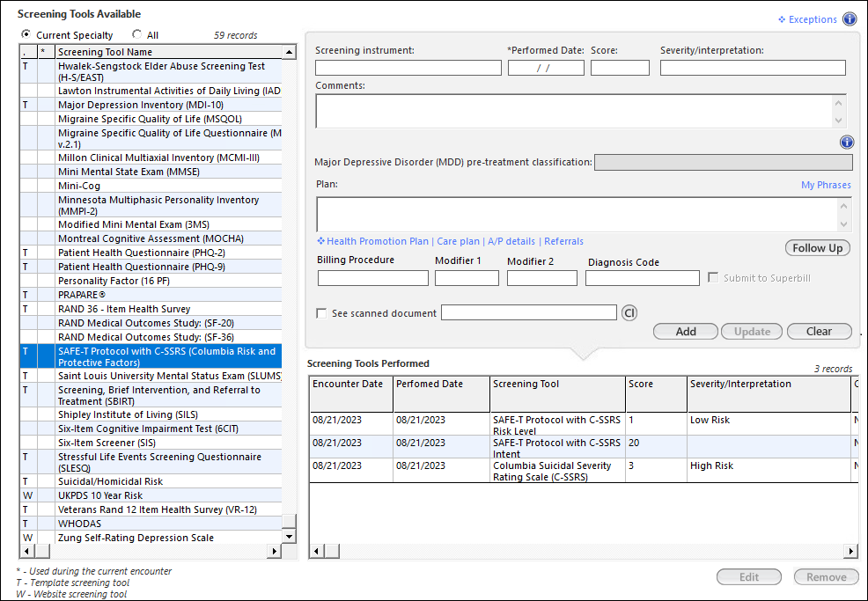
Task: Select the Current Specialty radio button
Action: pos(26,35)
